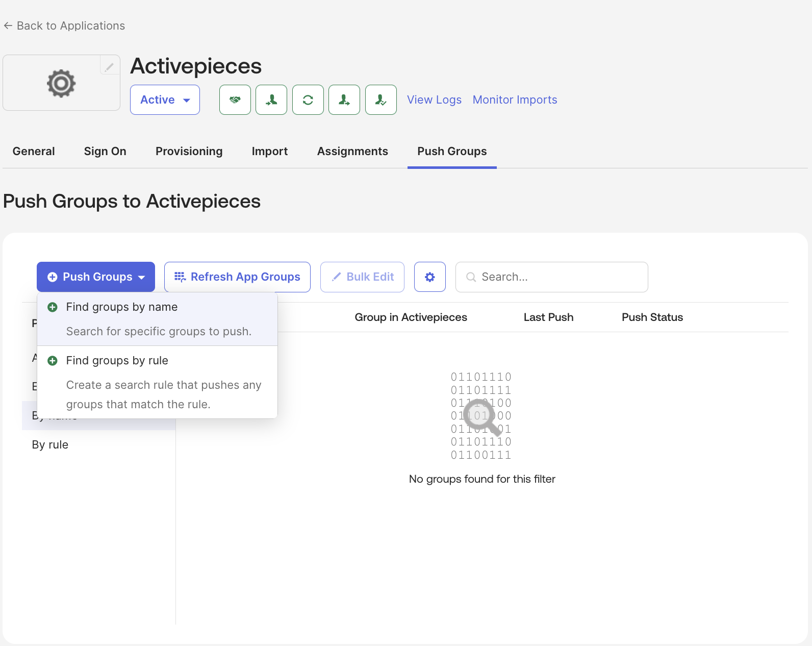
Task: Open the Active status dropdown
Action: (x=165, y=100)
